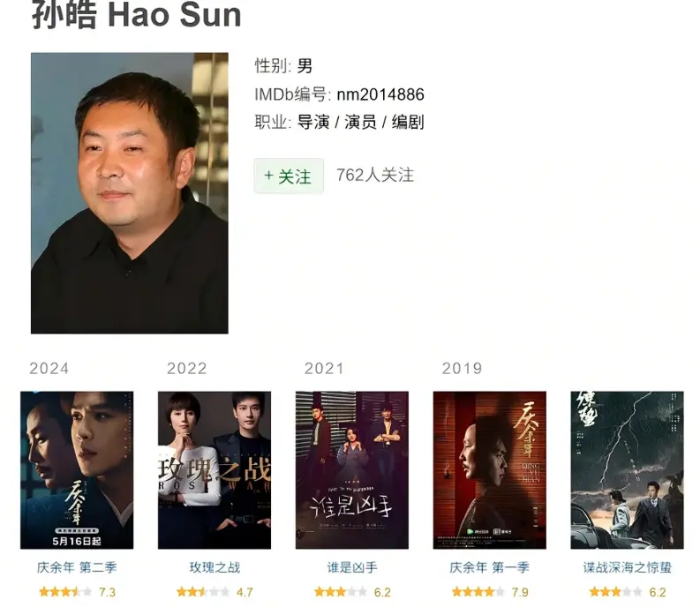Open the 玫瑰之战 poster image
The image size is (700, 607).
click(215, 470)
